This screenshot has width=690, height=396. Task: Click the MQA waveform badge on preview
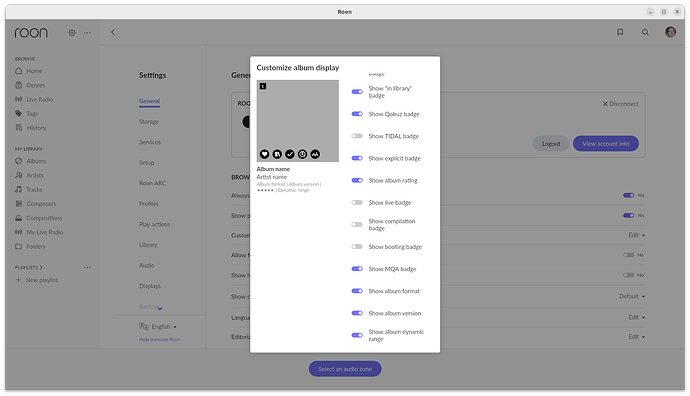point(315,154)
